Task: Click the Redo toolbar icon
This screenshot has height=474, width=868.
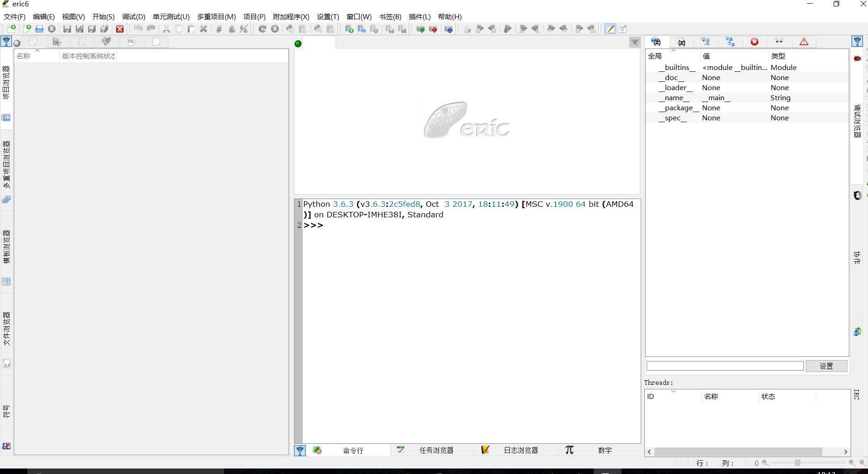Action: coord(151,29)
